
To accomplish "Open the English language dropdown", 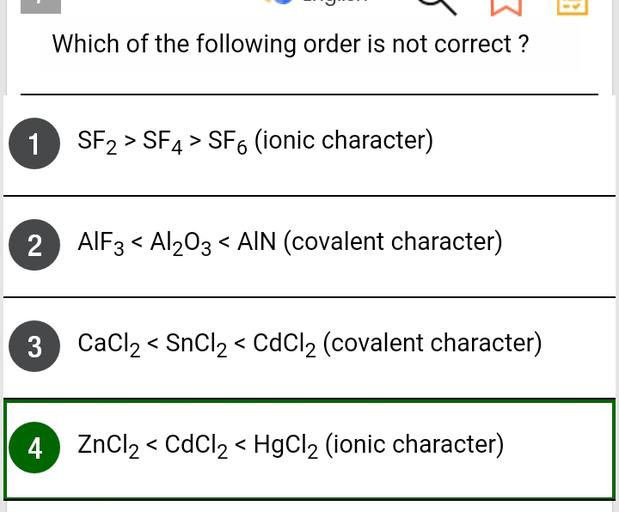I will click(335, 3).
